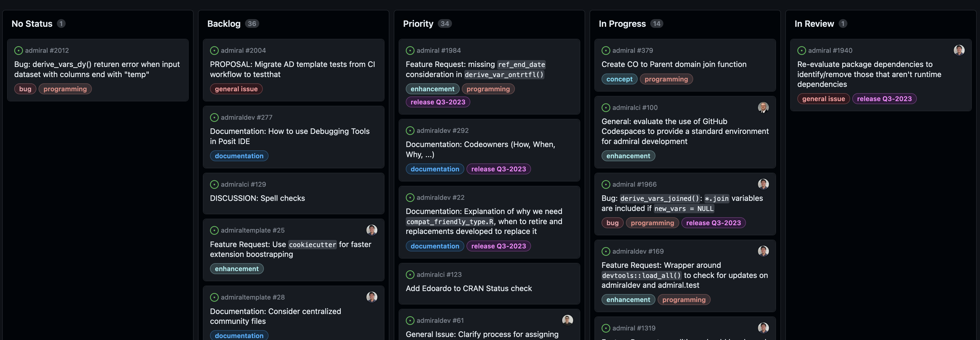Click assignee avatar on admiraltemplate #25 card
Image resolution: width=980 pixels, height=340 pixels.
click(x=371, y=230)
